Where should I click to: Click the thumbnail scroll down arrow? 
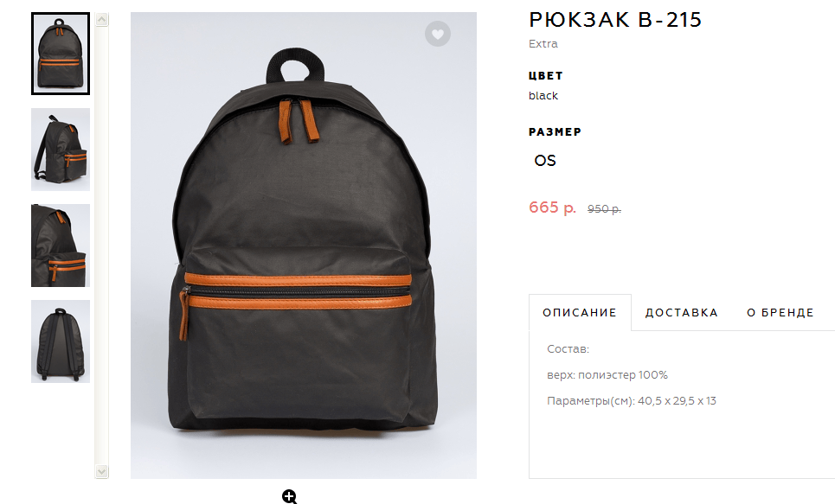coord(102,471)
